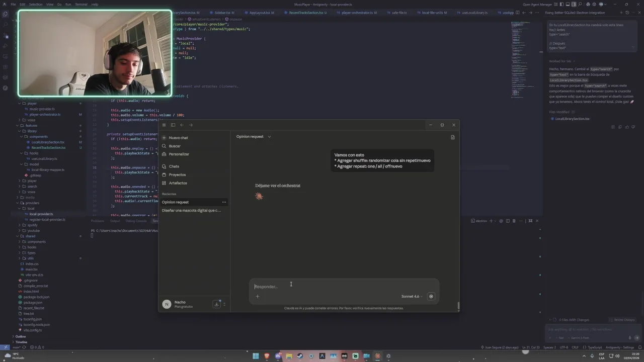Open the Help menu in Antigravity
The height and width of the screenshot is (362, 644).
[95, 4]
